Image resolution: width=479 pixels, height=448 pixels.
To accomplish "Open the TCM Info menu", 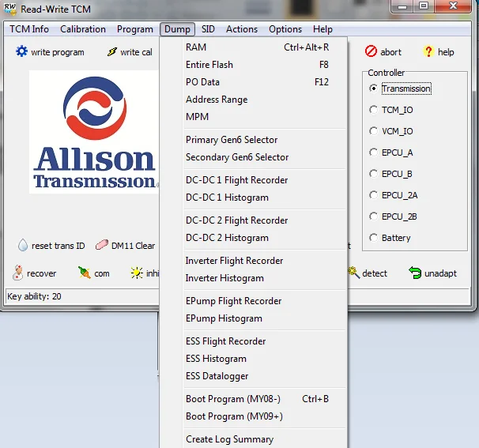I will [29, 29].
